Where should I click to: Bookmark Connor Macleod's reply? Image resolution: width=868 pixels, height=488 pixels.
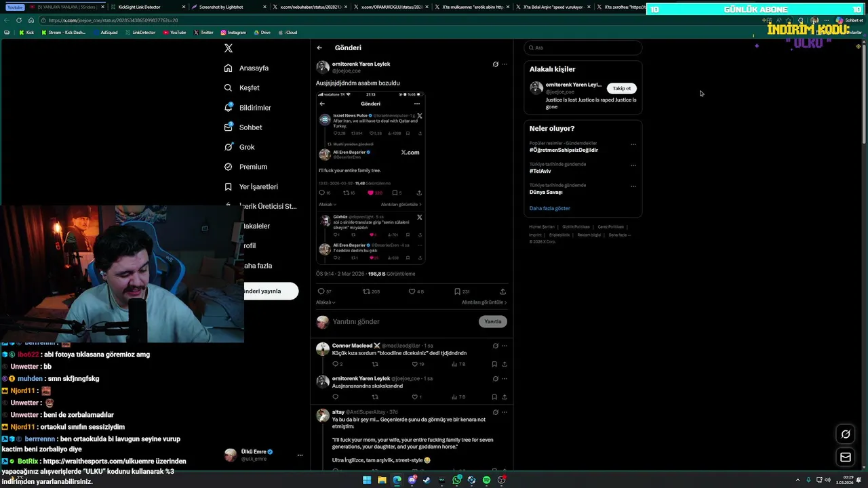point(494,364)
